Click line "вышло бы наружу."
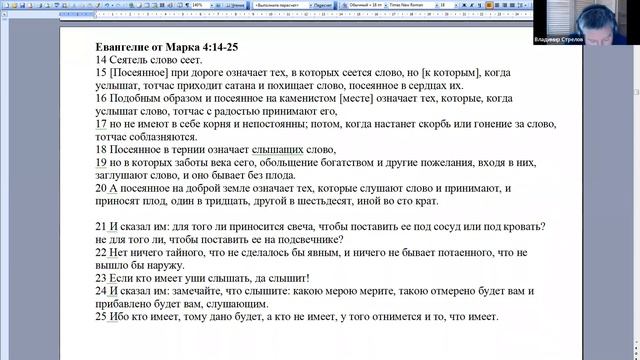The image size is (640, 360). point(140,265)
